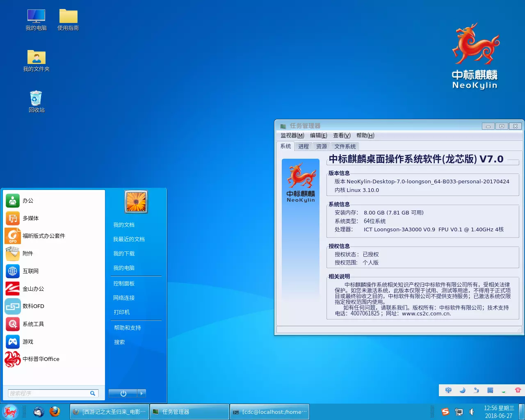The width and height of the screenshot is (525, 420).
Task: Switch to the 文件系统 tab
Action: [345, 146]
